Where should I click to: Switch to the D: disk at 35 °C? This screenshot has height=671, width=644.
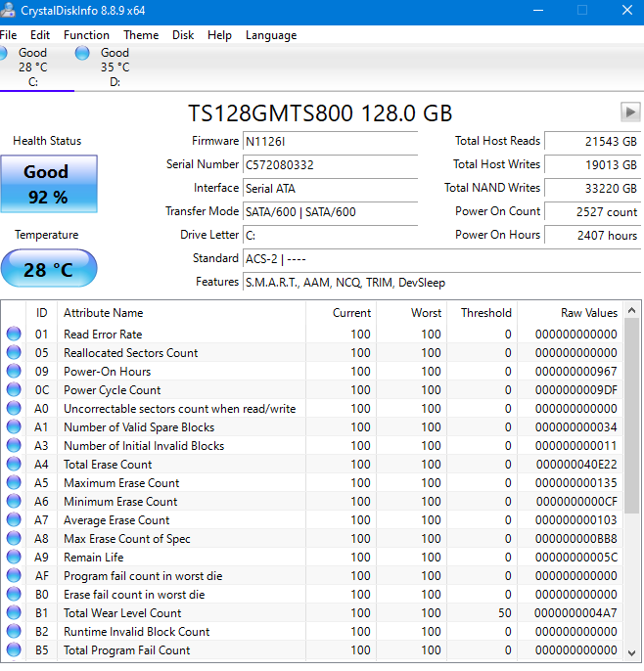coord(115,67)
